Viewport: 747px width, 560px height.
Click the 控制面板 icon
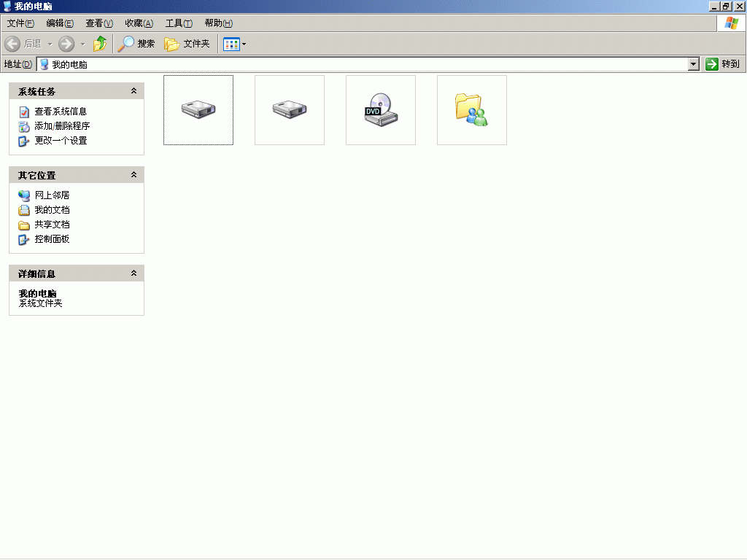pyautogui.click(x=24, y=239)
